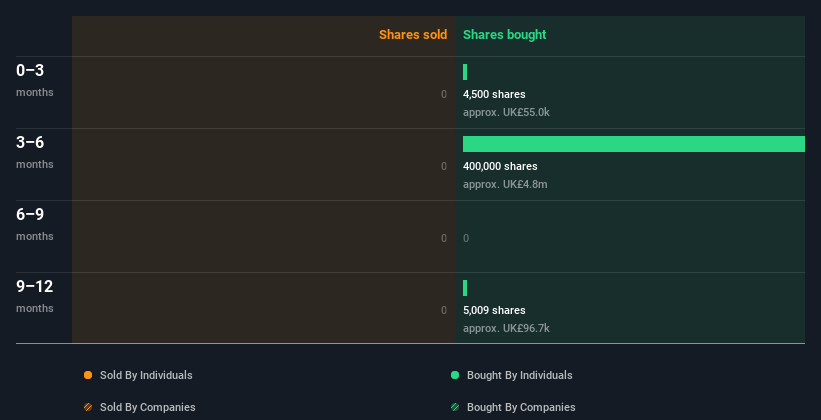821x420 pixels.
Task: Click the small 0–3 months bought bar
Action: point(465,72)
